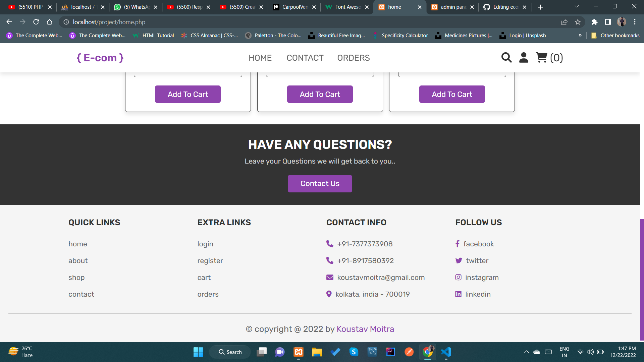Click the phone number +91-8917580392
The image size is (644, 362).
360,261
